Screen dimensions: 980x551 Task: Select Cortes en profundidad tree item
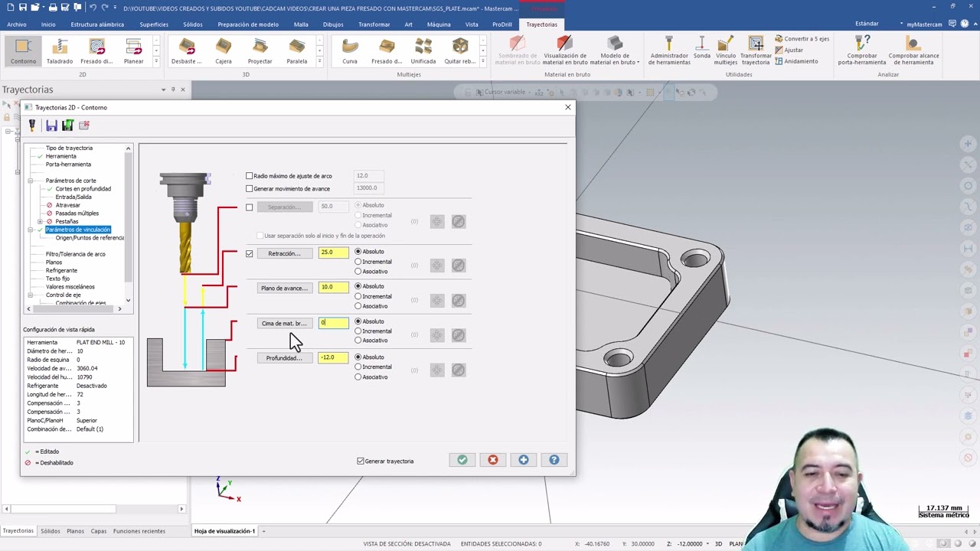coord(83,189)
